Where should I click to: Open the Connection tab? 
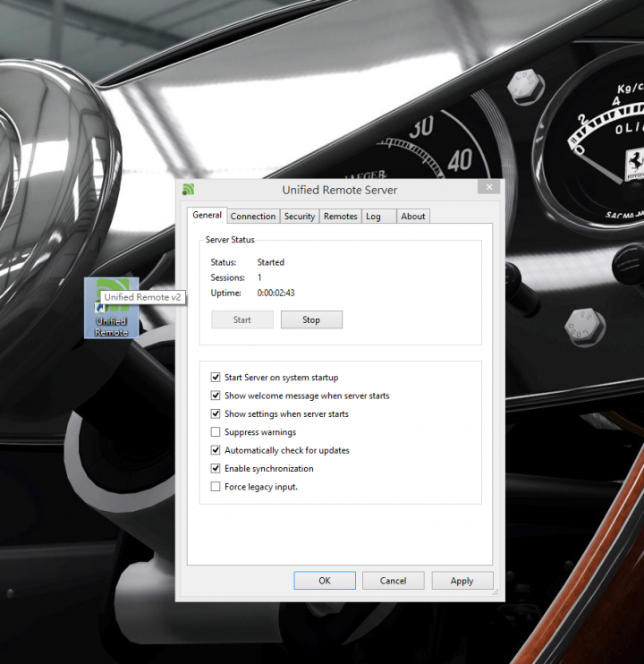tap(253, 217)
